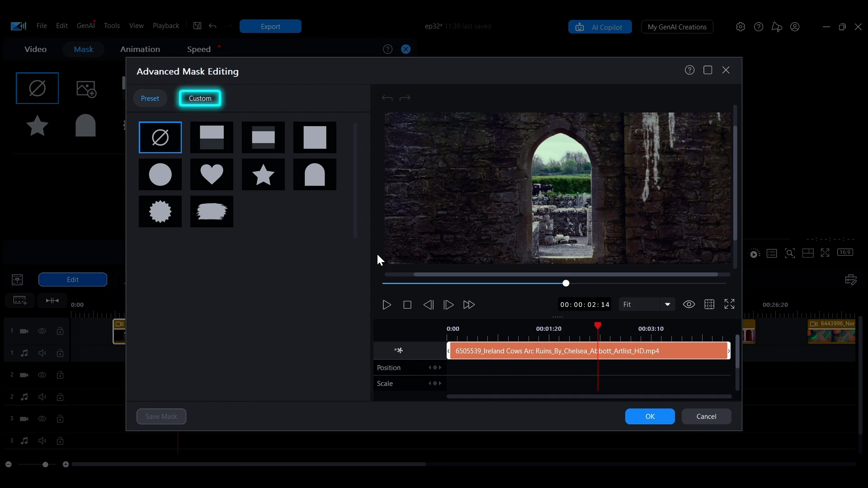Choose the horizontal band mask preset

click(263, 137)
